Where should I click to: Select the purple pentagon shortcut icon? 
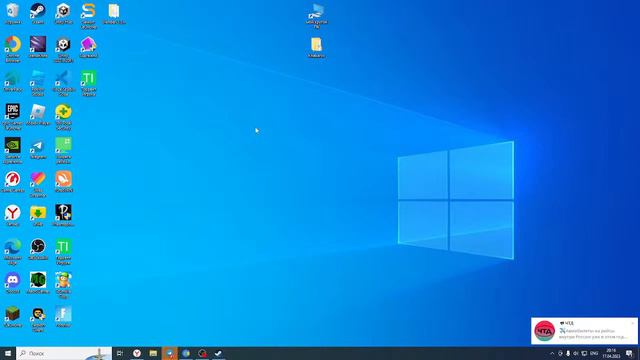point(89,47)
